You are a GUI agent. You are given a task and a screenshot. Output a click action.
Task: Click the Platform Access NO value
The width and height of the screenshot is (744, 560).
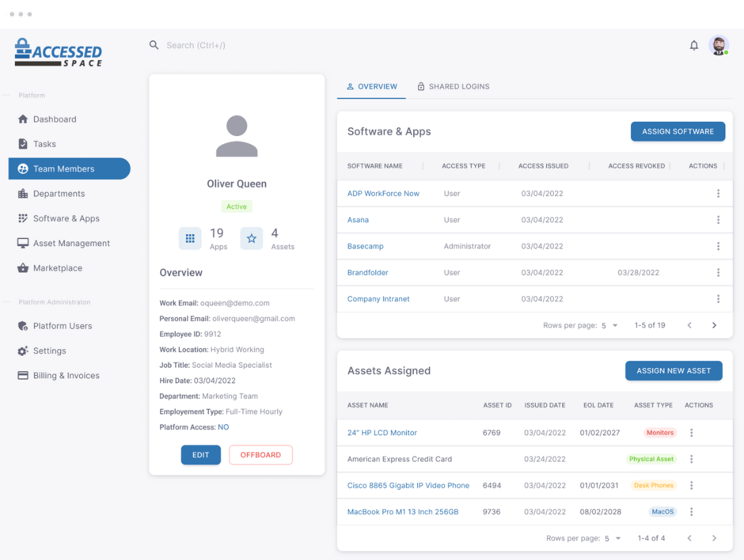[223, 427]
